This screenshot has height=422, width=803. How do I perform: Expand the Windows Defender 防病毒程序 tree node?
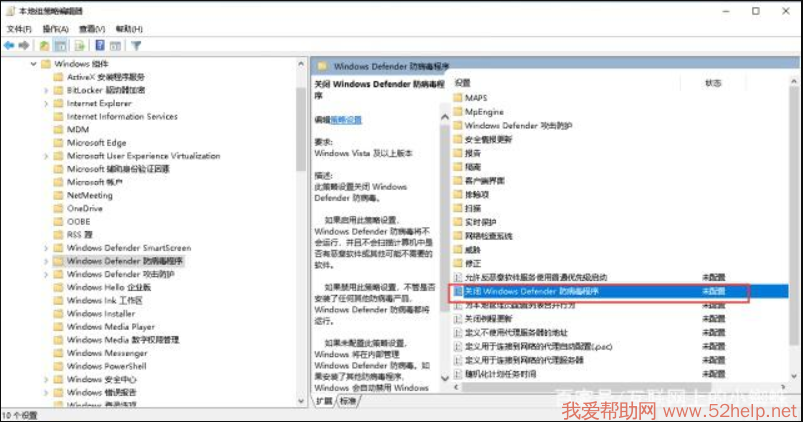click(x=46, y=260)
